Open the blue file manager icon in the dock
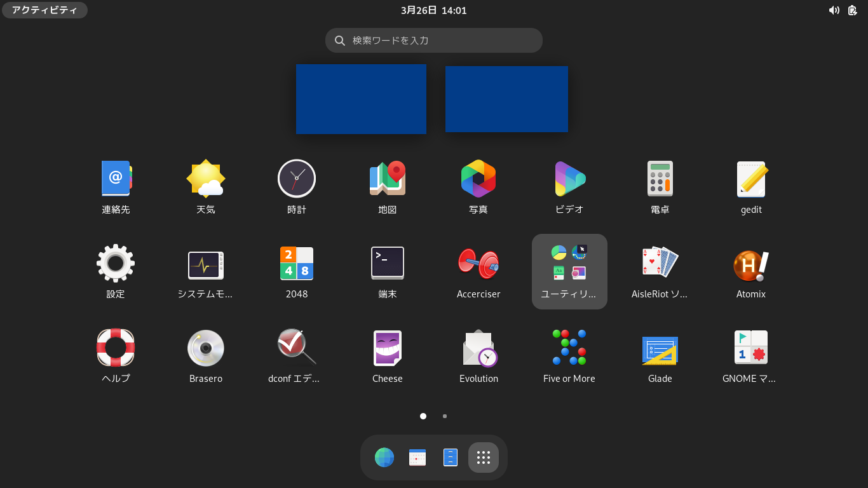This screenshot has width=868, height=488. [x=451, y=457]
